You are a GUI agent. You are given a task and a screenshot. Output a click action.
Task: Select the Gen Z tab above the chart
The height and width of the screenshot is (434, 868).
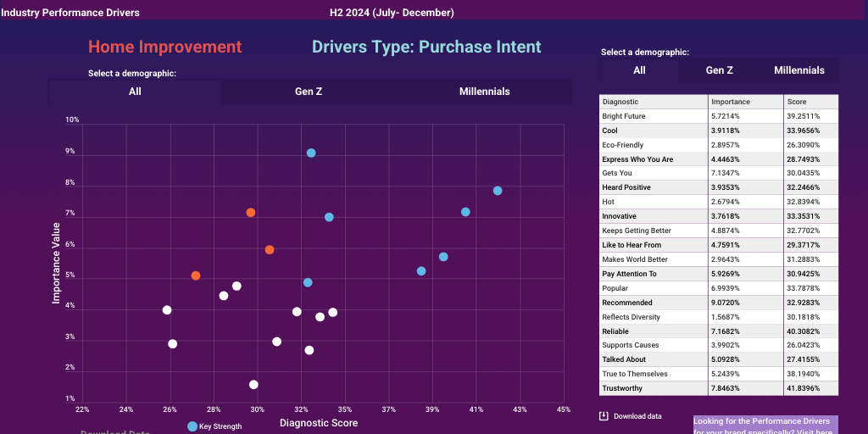pos(309,92)
